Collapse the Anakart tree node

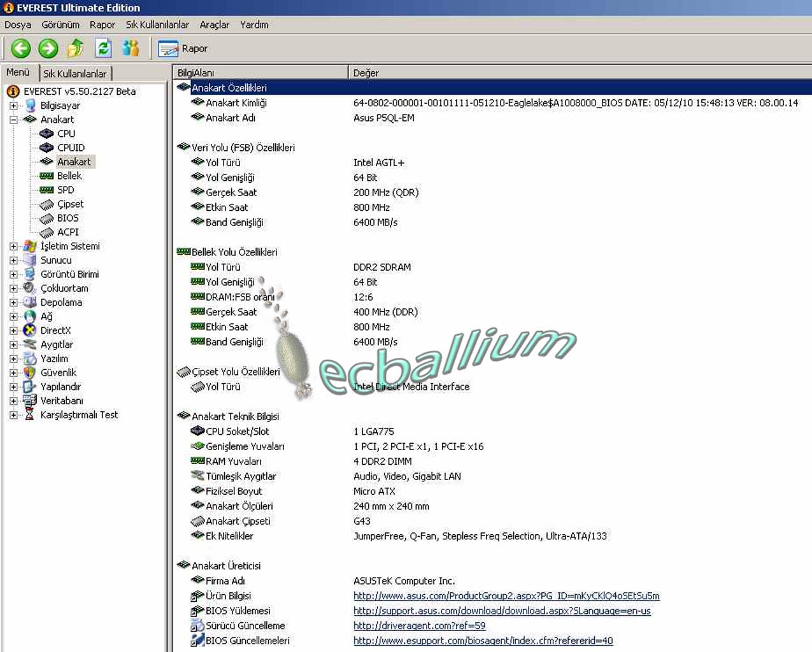(x=13, y=120)
